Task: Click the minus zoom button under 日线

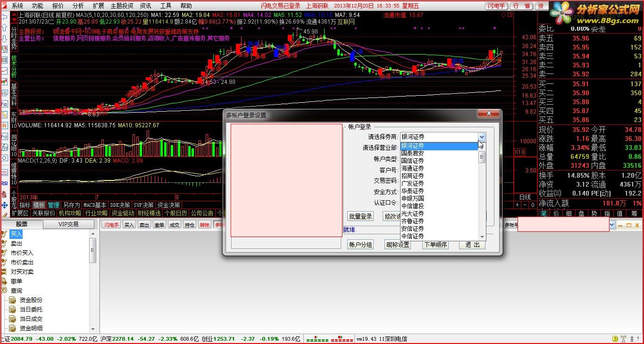Action: coord(525,205)
